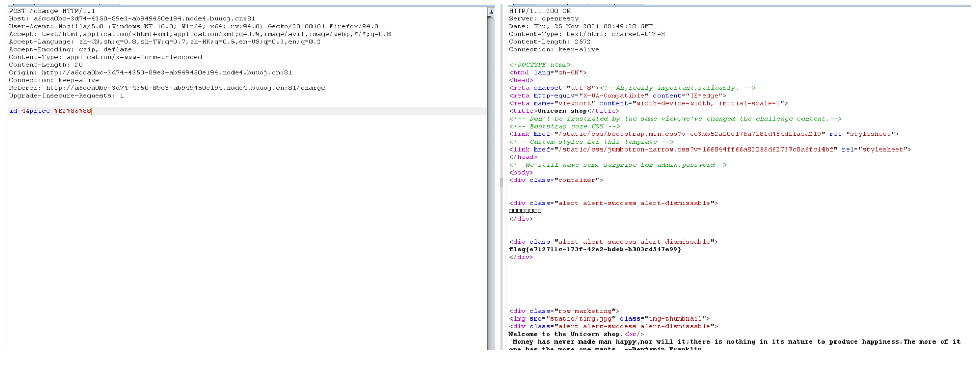Click the X-UA-Compatible meta tag line
This screenshot has width=980, height=389.
point(618,96)
